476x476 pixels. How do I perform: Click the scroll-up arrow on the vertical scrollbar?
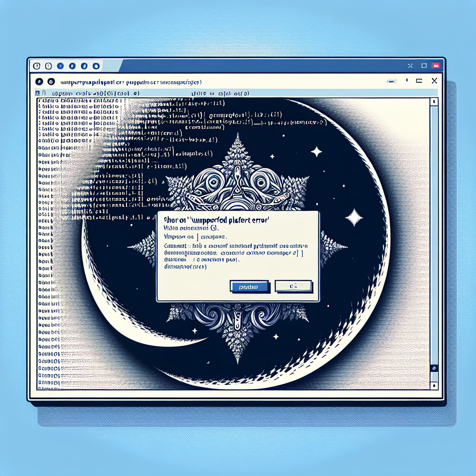tap(434, 101)
